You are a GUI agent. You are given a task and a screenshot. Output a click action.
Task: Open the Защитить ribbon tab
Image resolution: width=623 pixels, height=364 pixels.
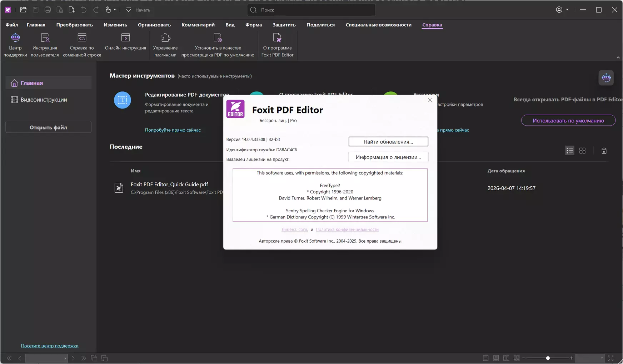[x=284, y=25]
